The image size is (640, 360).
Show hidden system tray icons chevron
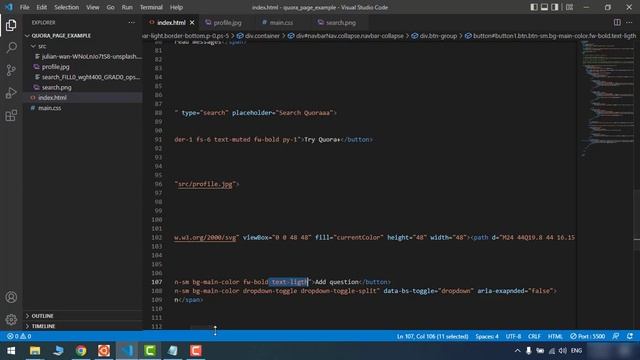point(517,351)
